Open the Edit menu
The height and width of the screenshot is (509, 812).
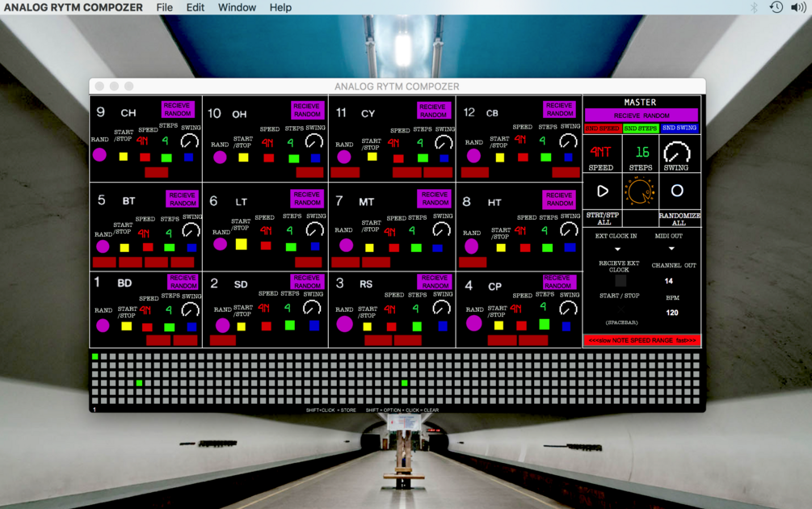click(196, 7)
